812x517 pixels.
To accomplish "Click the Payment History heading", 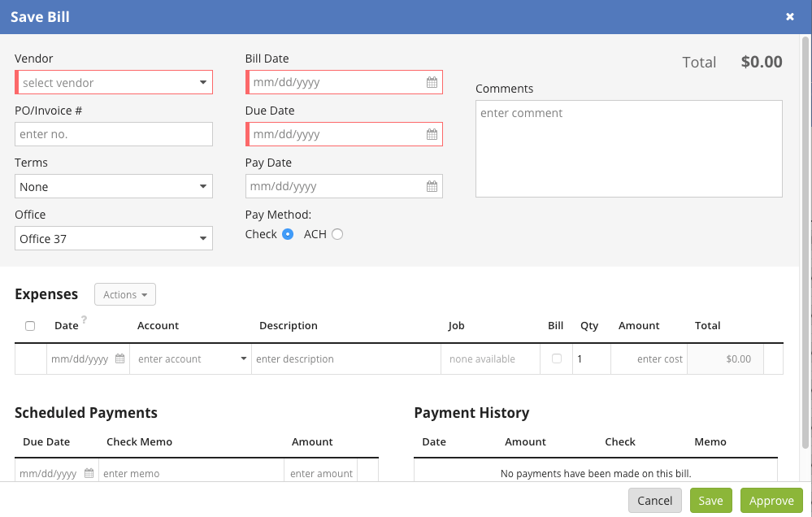I will coord(471,413).
